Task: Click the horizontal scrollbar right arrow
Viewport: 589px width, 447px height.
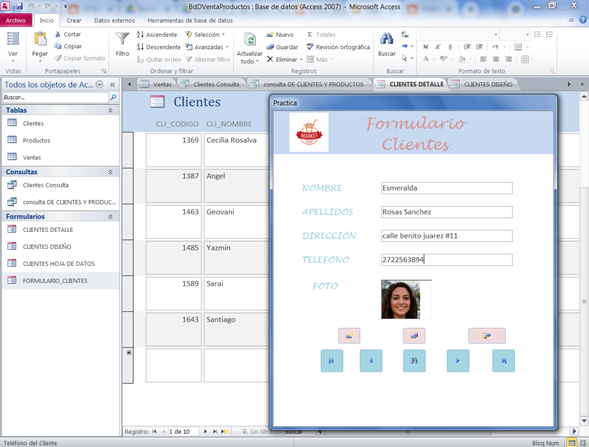Action: tap(574, 431)
